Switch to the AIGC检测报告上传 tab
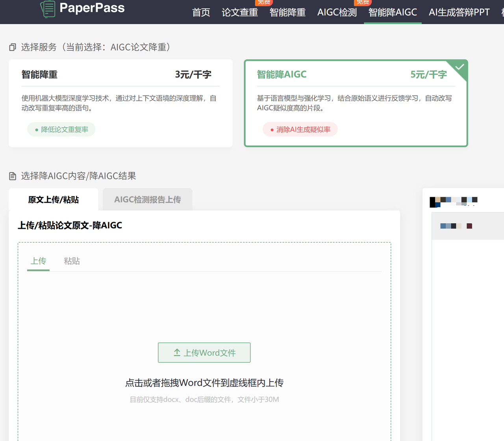504x441 pixels. (x=148, y=200)
